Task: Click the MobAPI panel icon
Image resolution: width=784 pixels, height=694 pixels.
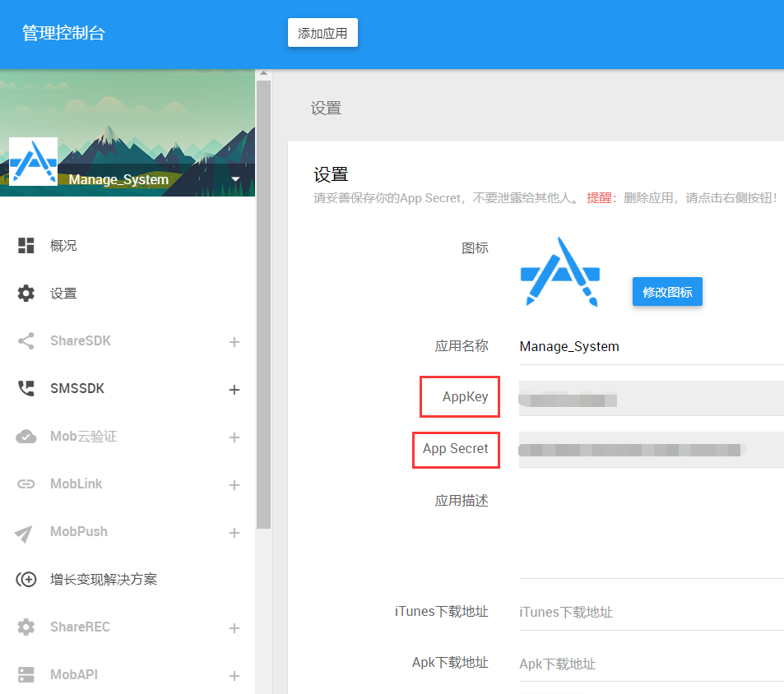Action: 24,674
